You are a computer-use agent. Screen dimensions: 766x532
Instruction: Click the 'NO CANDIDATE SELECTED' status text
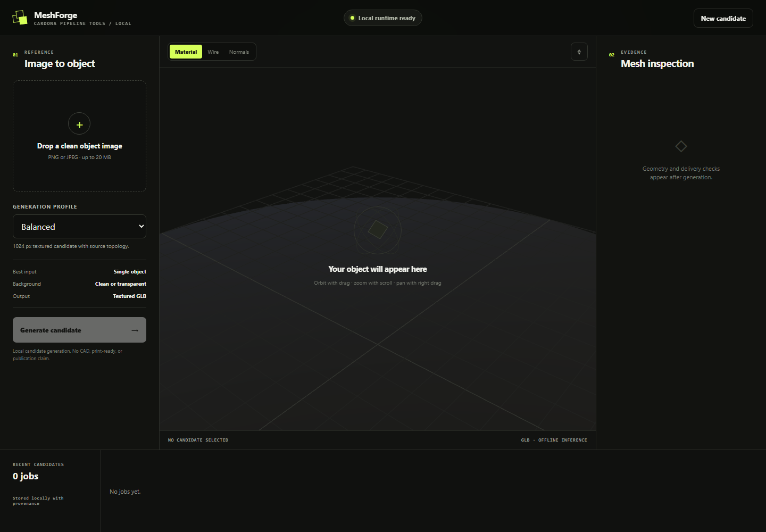pyautogui.click(x=198, y=440)
